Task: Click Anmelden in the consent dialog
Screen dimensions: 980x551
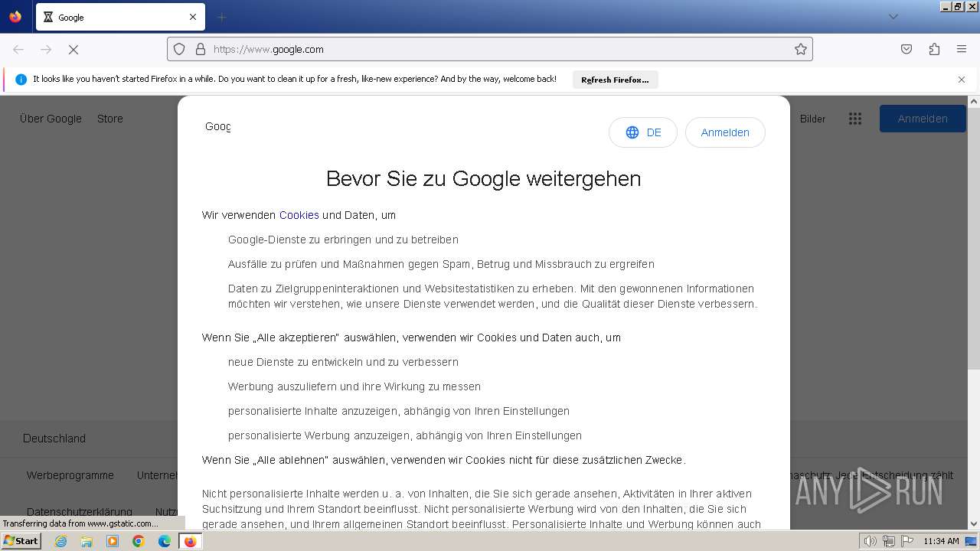Action: (x=725, y=132)
